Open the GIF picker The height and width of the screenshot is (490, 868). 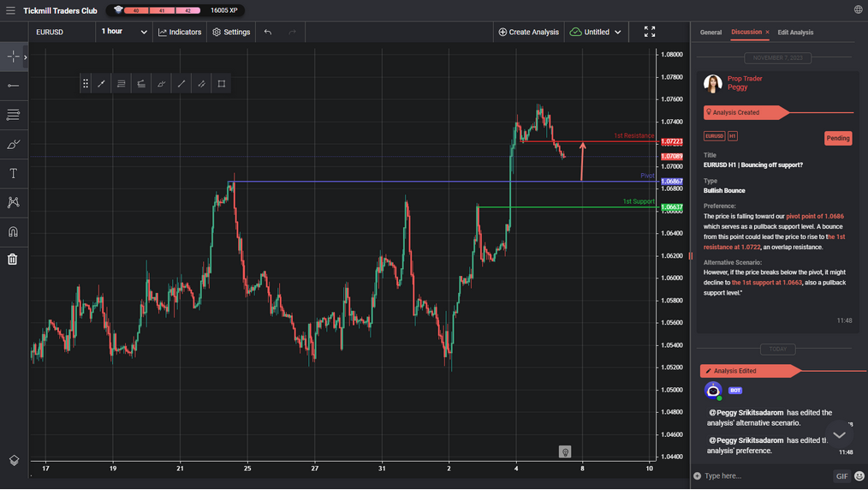click(841, 476)
